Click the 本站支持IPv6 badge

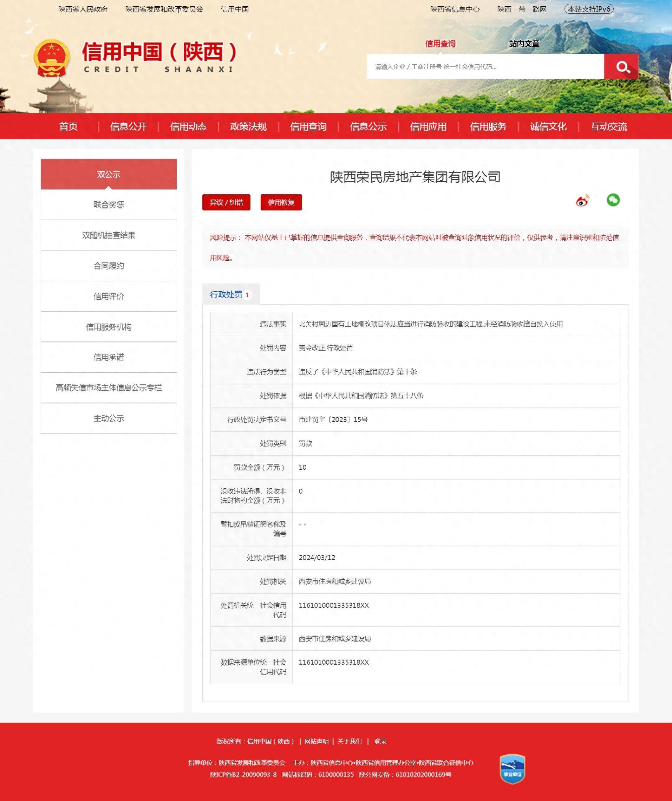tap(589, 9)
